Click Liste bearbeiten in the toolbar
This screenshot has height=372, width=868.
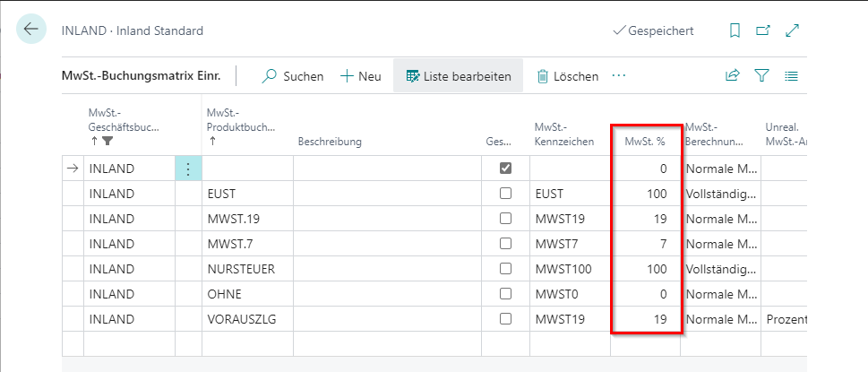458,76
